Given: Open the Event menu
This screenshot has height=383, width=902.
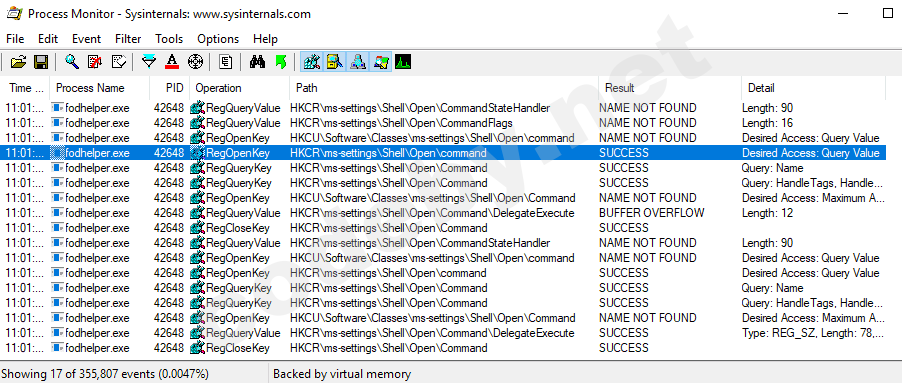Looking at the screenshot, I should coord(86,39).
